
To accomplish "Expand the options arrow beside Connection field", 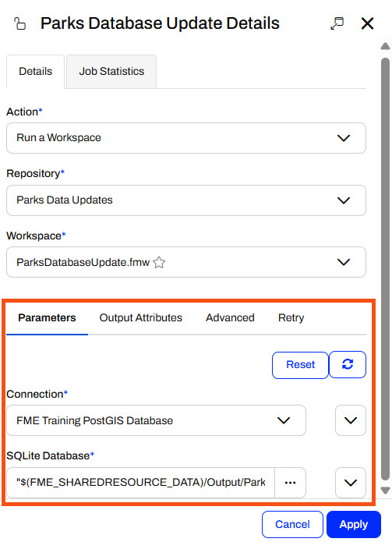I will [351, 420].
